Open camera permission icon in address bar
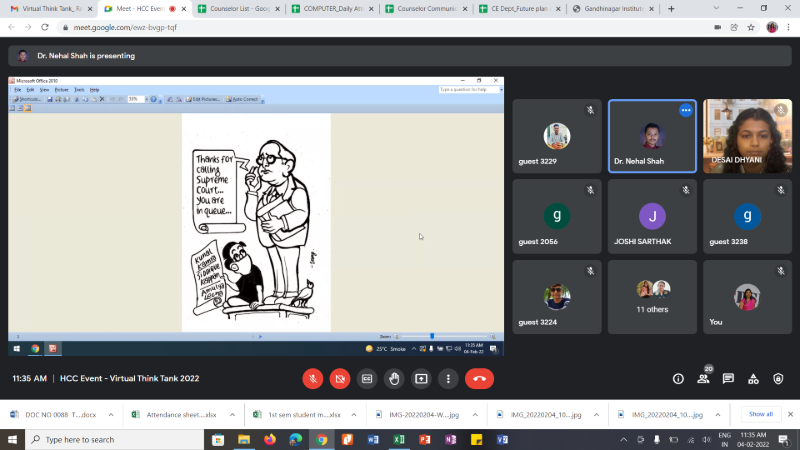 point(717,28)
